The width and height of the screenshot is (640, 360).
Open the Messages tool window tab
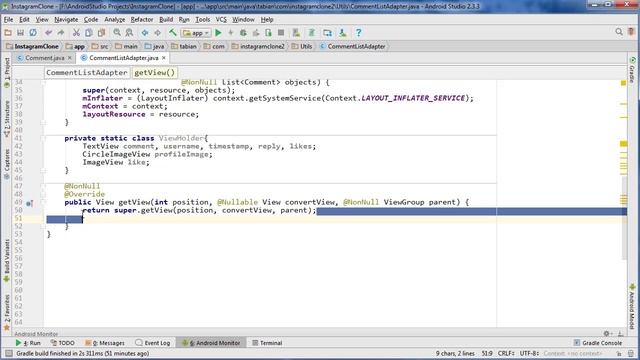point(104,343)
